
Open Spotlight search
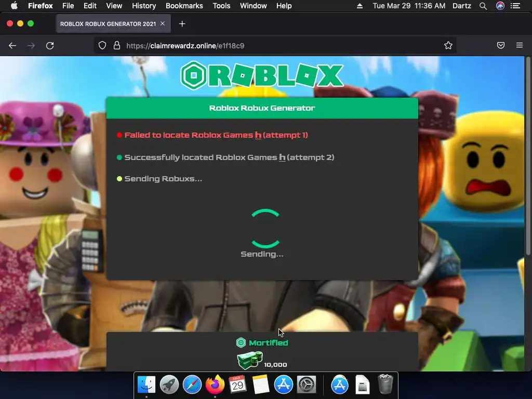[x=483, y=6]
